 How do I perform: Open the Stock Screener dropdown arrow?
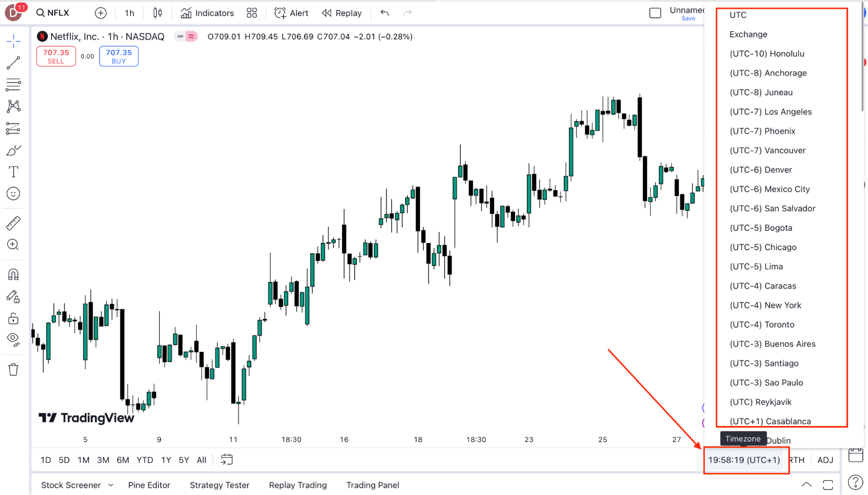coord(111,485)
